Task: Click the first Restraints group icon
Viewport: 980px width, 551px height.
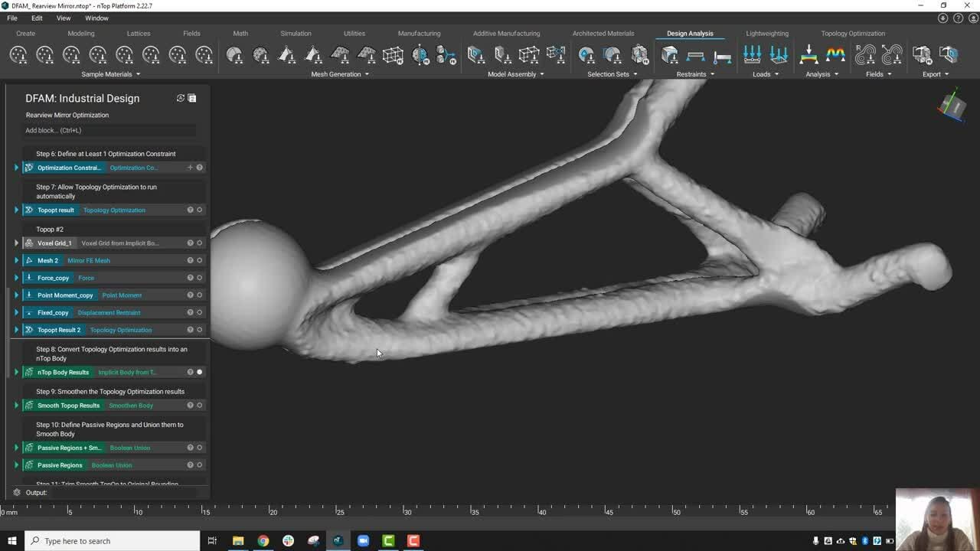Action: tap(670, 55)
